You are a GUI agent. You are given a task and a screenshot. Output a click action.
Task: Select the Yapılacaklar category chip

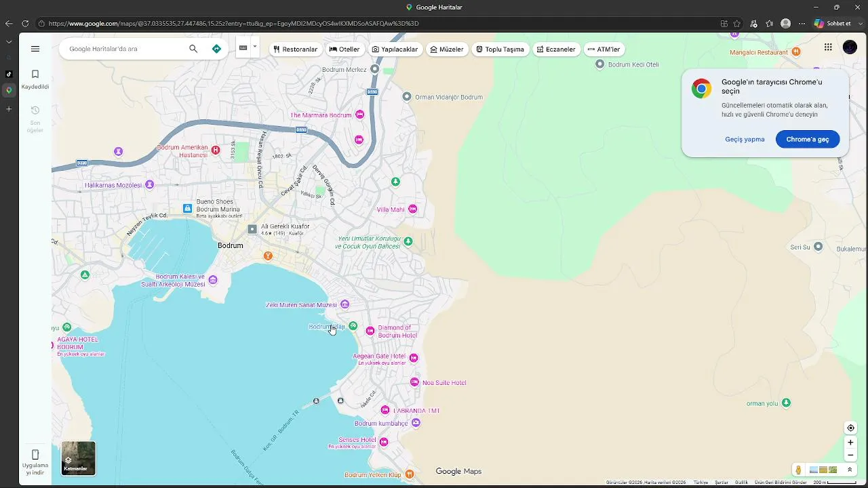pos(395,49)
